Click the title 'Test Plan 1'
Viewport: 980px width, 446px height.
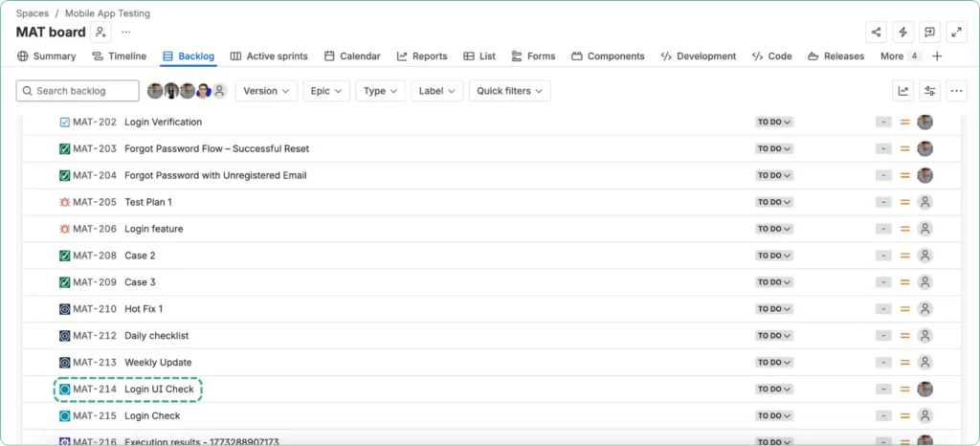point(148,202)
